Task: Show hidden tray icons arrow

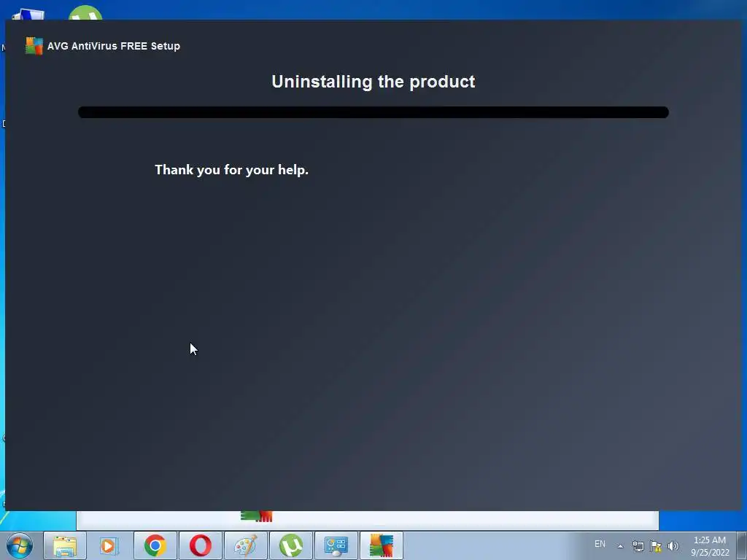Action: coord(620,546)
